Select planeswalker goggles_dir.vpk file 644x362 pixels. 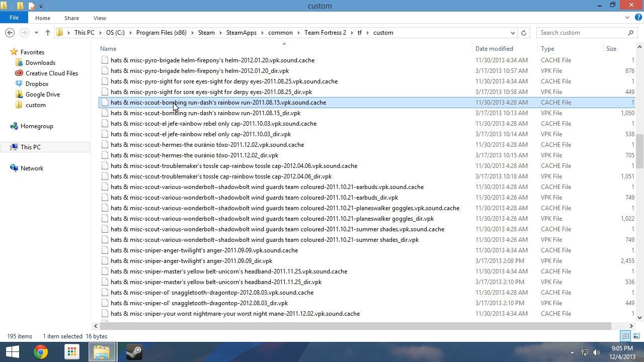272,219
